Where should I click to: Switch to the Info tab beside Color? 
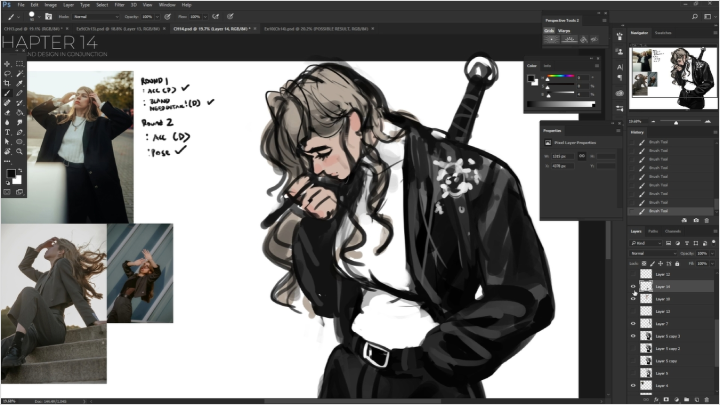tap(547, 66)
